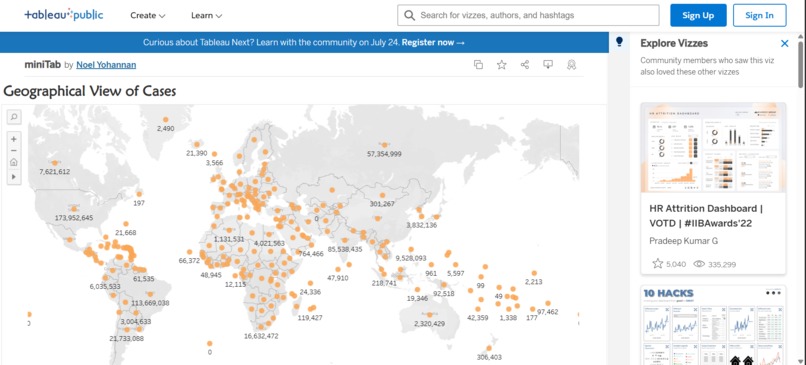Click the Geographical View of Cases title
Screen dimensions: 806x365
[x=90, y=91]
